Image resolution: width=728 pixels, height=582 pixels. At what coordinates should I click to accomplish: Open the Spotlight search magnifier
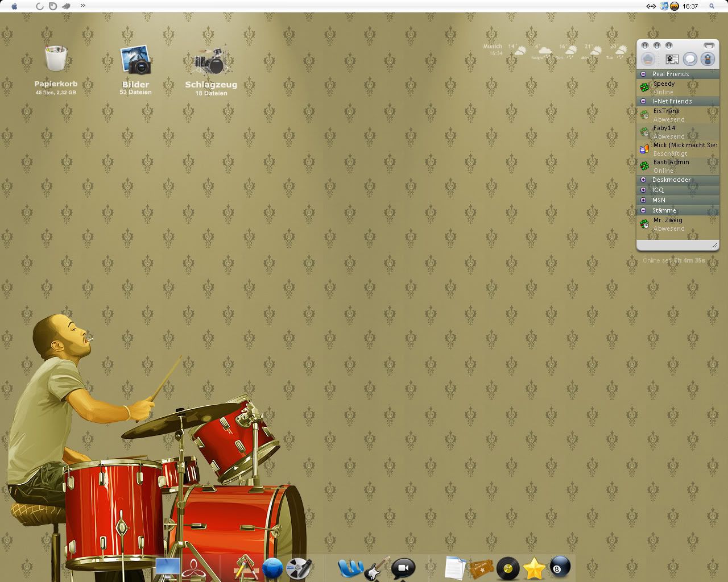tap(712, 6)
